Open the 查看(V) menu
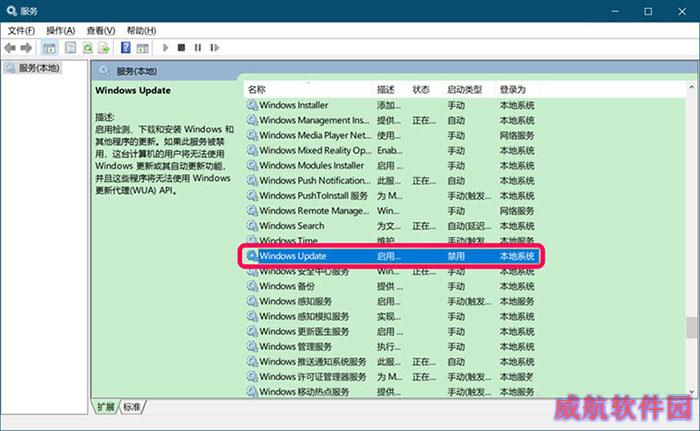This screenshot has height=431, width=700. [x=101, y=30]
